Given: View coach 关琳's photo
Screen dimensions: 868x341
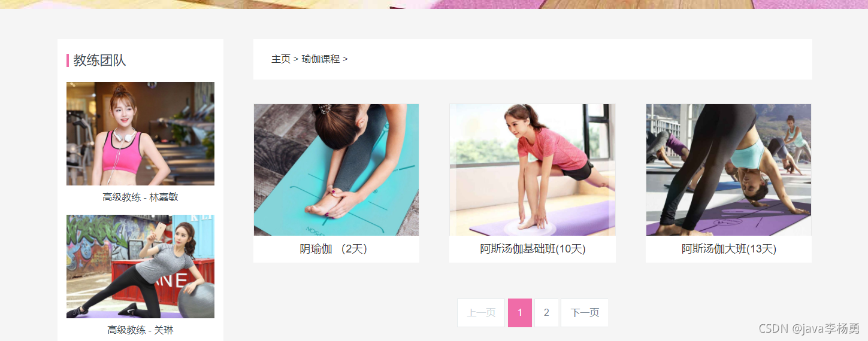Looking at the screenshot, I should pyautogui.click(x=140, y=266).
